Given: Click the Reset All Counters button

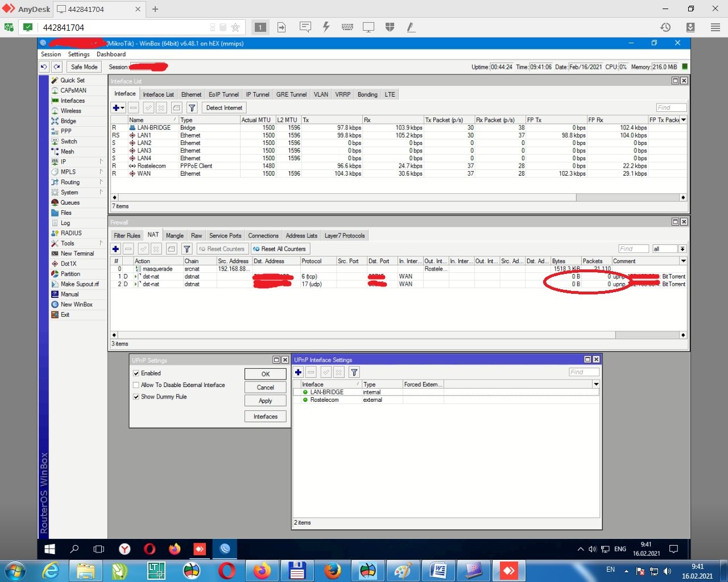Looking at the screenshot, I should (279, 249).
